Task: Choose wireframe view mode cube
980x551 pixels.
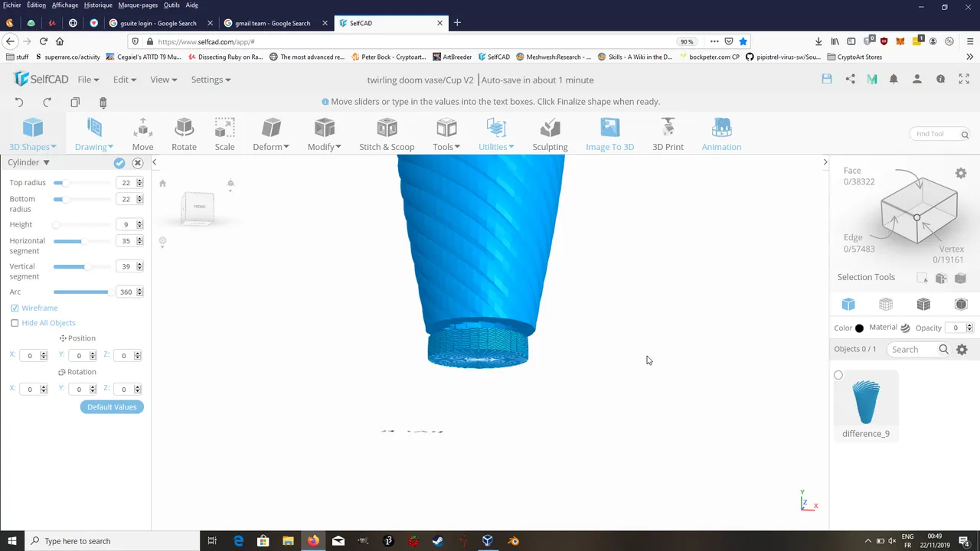Action: [x=886, y=305]
